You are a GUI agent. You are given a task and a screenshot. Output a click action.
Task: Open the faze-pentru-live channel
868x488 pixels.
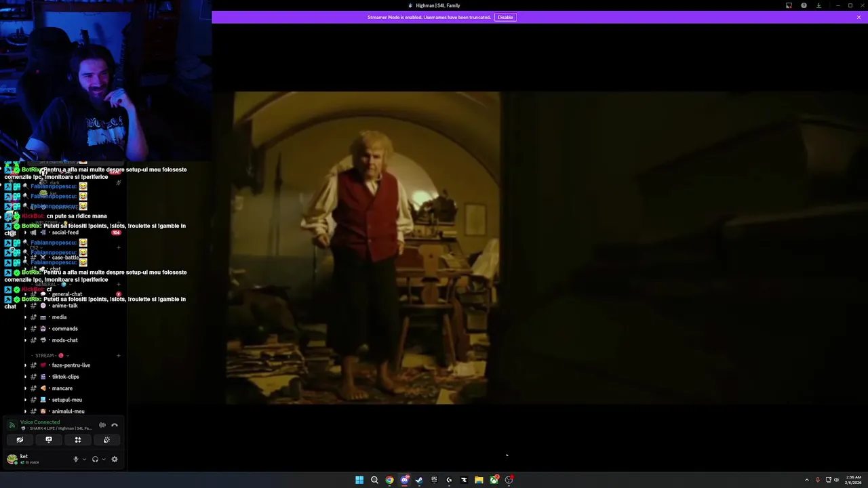click(x=73, y=365)
